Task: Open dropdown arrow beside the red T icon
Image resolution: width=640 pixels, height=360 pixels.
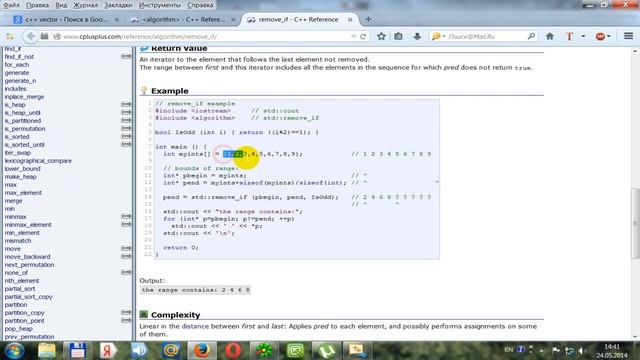Action: (x=583, y=36)
